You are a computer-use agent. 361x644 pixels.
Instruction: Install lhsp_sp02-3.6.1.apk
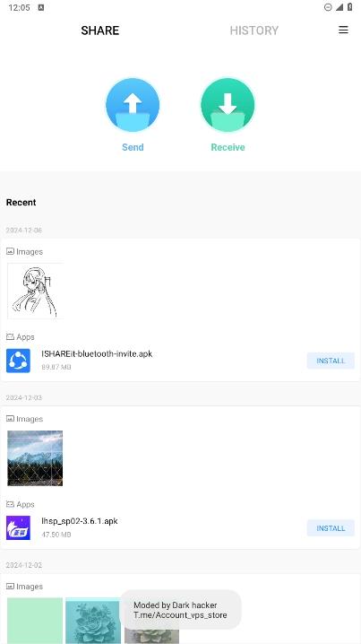[331, 528]
